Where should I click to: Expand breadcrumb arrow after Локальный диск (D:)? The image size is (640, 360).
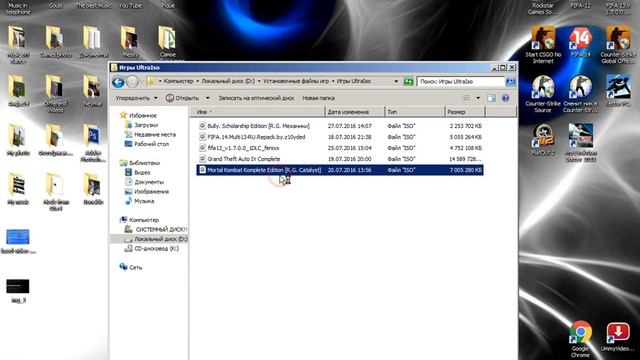coord(259,81)
